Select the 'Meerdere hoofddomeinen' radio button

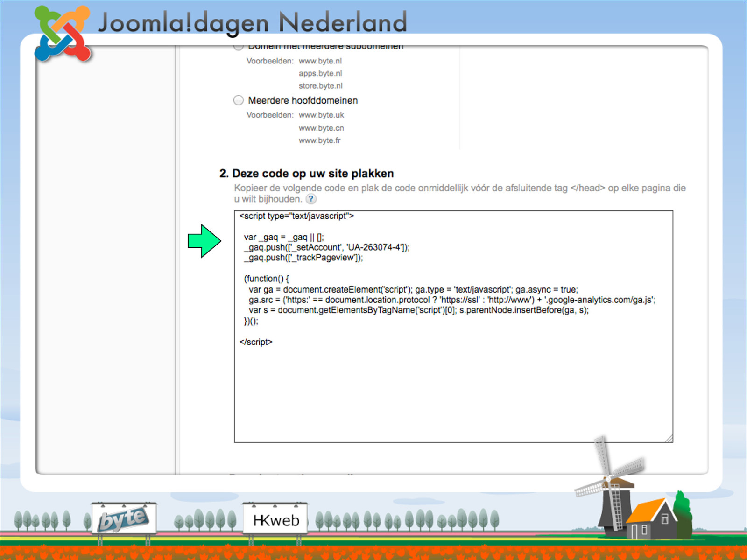(x=239, y=100)
